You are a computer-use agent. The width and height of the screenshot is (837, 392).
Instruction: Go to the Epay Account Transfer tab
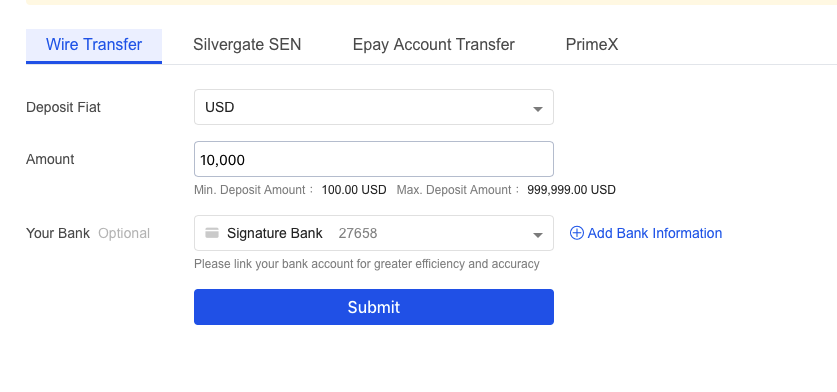pyautogui.click(x=433, y=44)
